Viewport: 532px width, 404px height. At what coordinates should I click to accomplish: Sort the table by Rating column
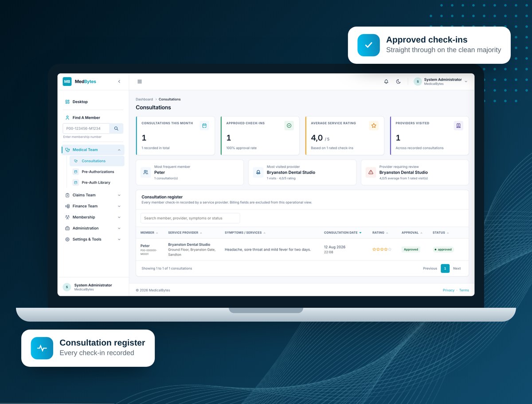tap(380, 233)
